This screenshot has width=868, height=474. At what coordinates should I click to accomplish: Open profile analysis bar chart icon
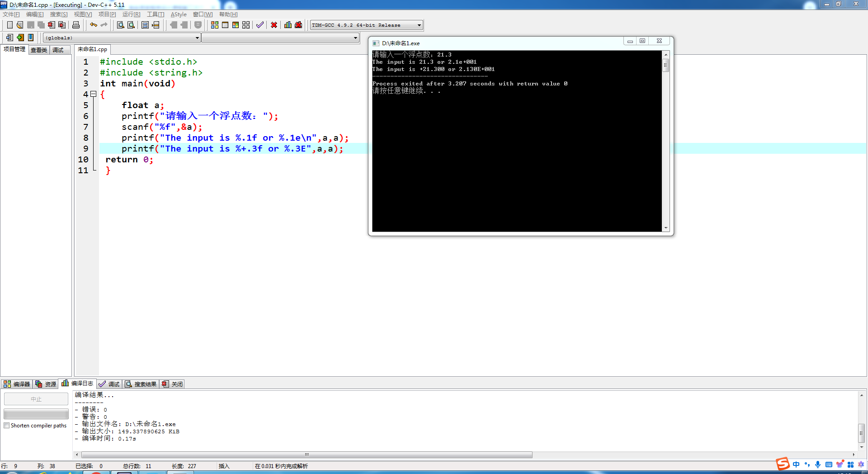tap(288, 25)
